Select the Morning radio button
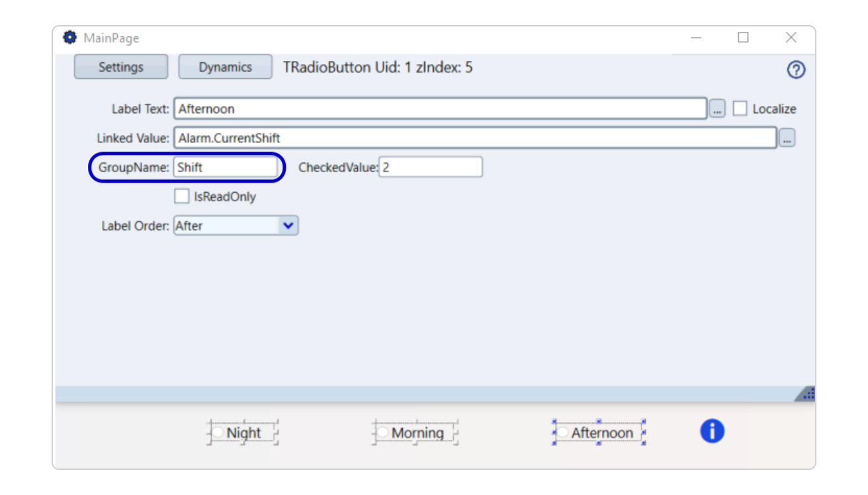This screenshot has height=495, width=868. click(x=383, y=433)
